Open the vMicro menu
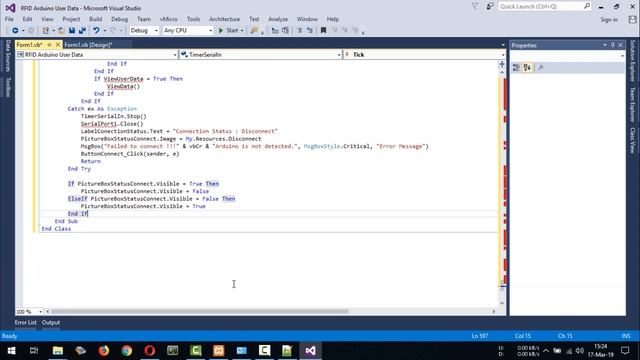 pos(169,19)
